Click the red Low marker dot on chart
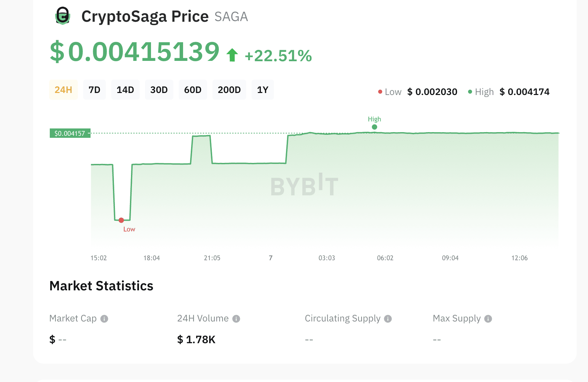This screenshot has width=588, height=382. 121,220
